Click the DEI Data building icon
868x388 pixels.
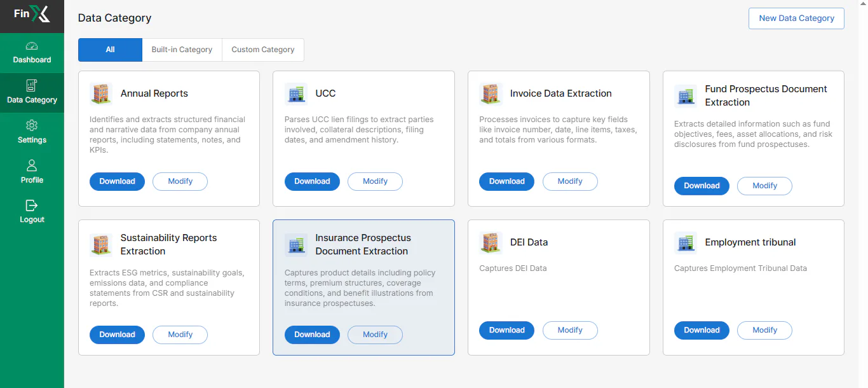pyautogui.click(x=491, y=242)
